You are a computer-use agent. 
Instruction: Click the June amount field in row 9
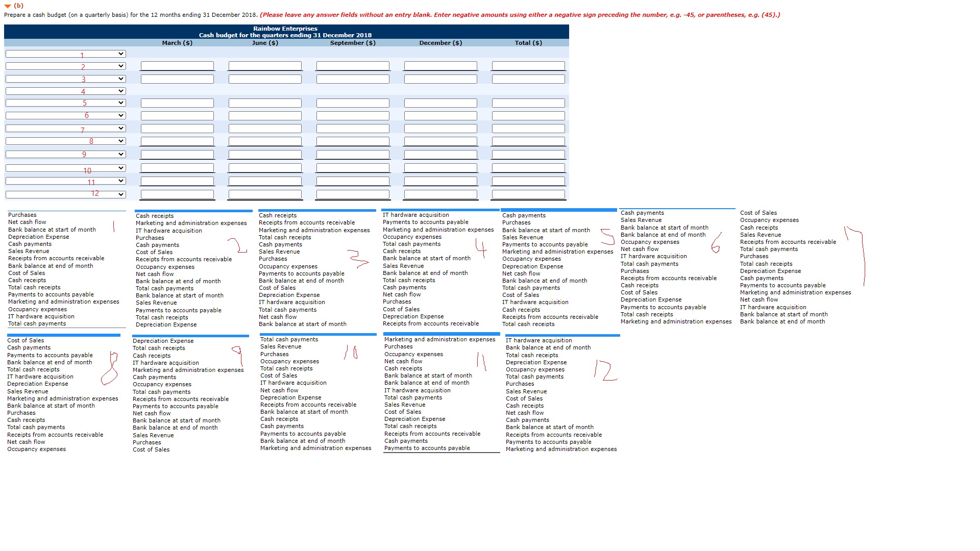click(x=265, y=154)
